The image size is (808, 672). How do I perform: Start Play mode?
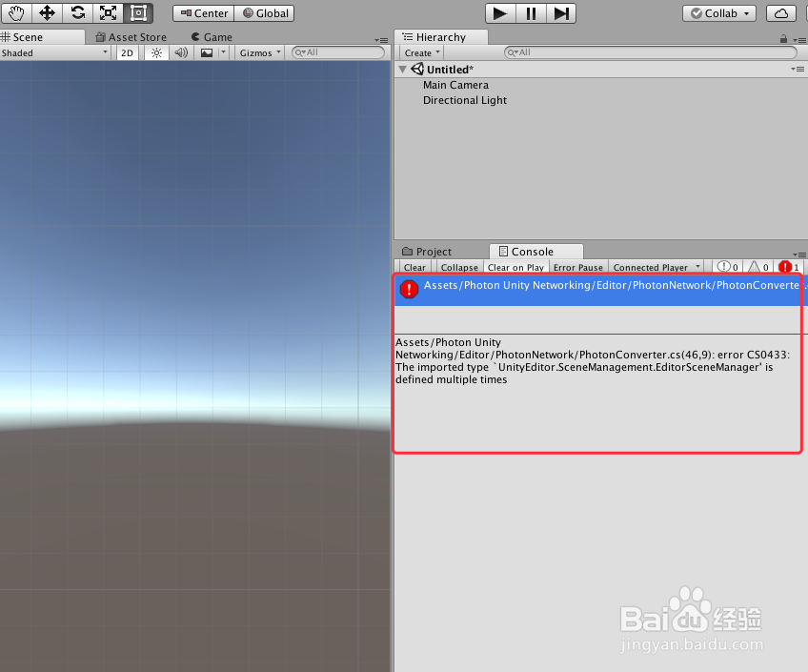[x=500, y=13]
